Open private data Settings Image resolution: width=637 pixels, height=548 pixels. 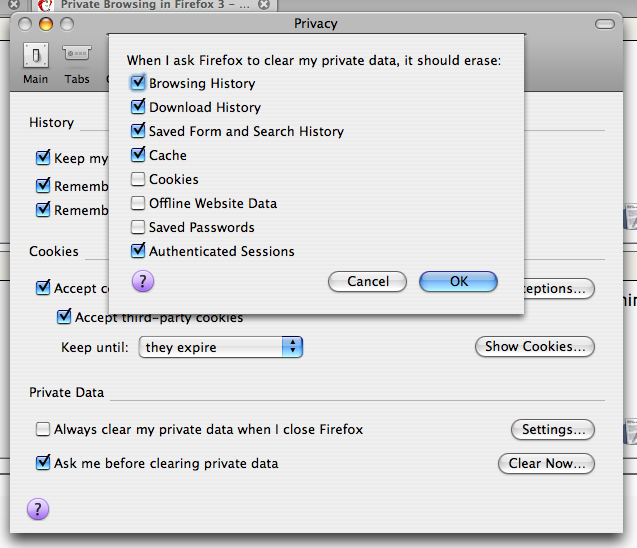coord(553,429)
